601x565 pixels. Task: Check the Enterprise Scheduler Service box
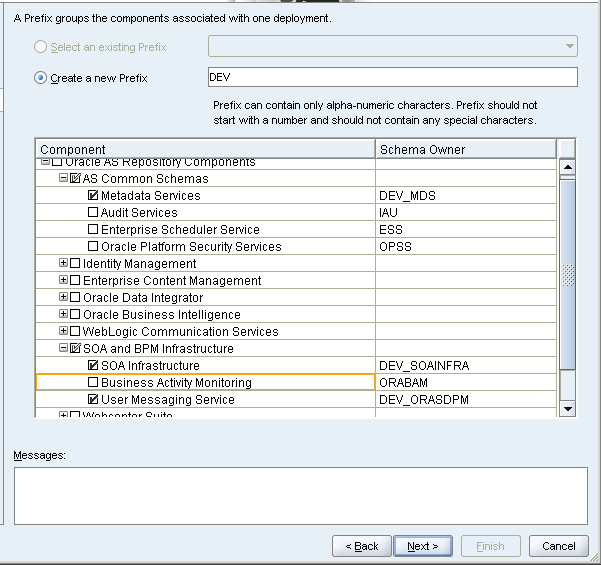93,230
